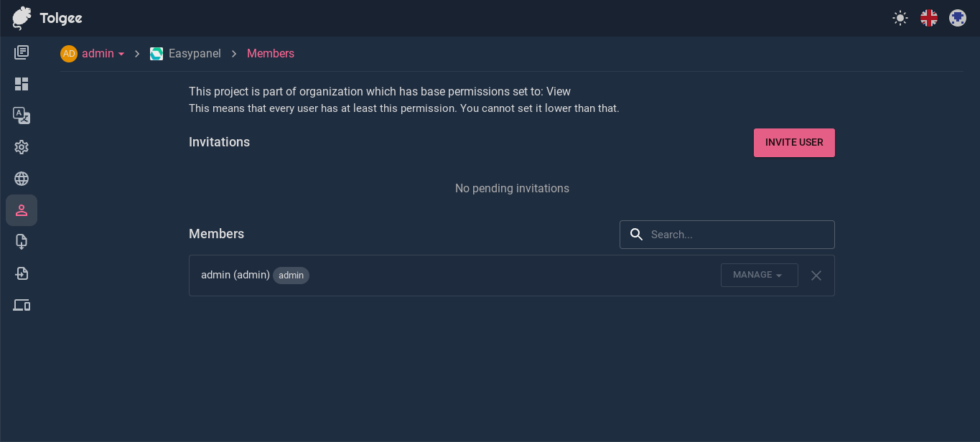Open the project Dashboard from sidebar

[22, 84]
